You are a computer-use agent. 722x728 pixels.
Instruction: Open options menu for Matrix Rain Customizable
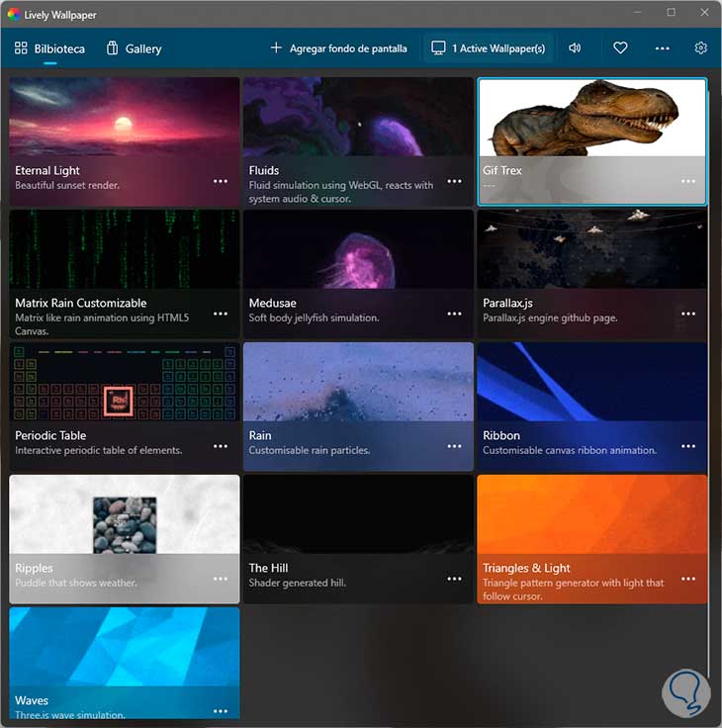[x=221, y=314]
